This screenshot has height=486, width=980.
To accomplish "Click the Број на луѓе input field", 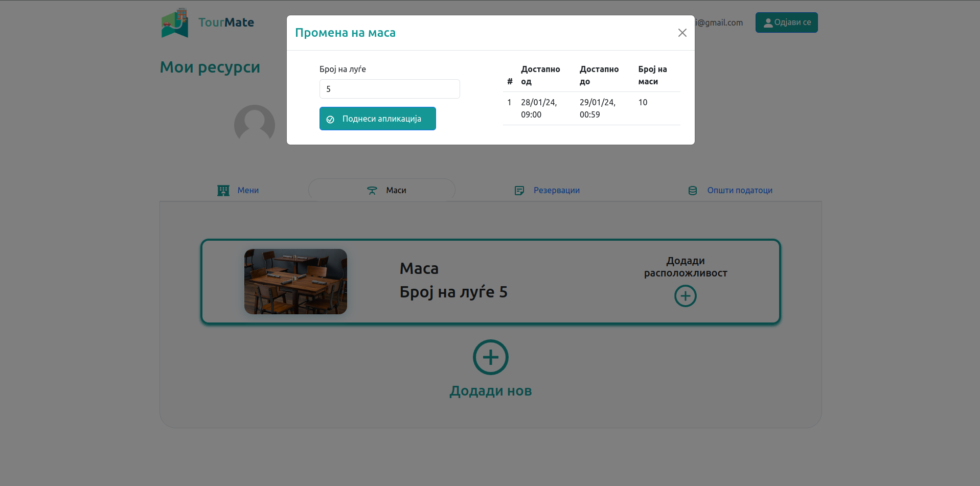I will 389,89.
